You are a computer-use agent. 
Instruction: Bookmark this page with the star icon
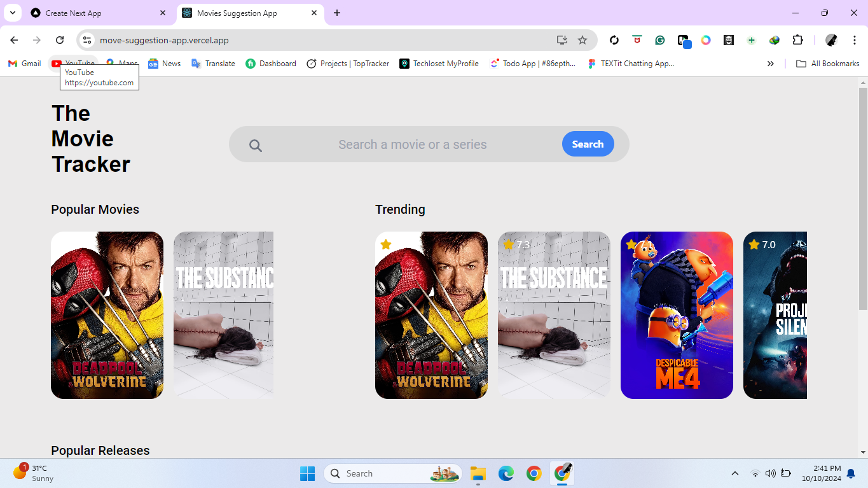[x=582, y=40]
